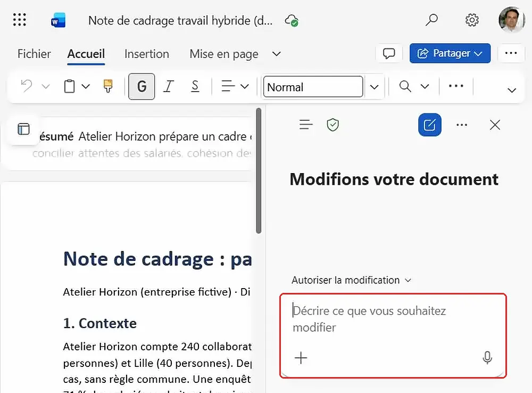Click the Word application icon
This screenshot has width=532, height=393.
coord(58,20)
